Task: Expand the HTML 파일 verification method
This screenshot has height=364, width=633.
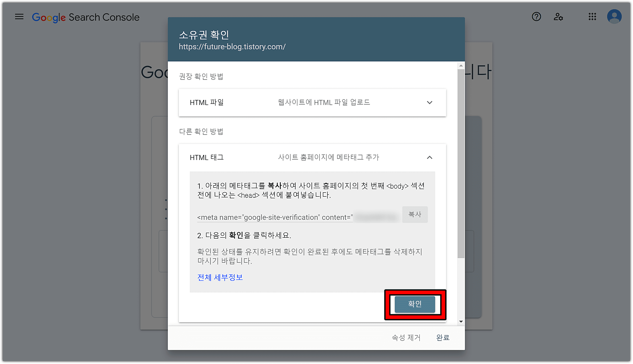Action: [429, 102]
